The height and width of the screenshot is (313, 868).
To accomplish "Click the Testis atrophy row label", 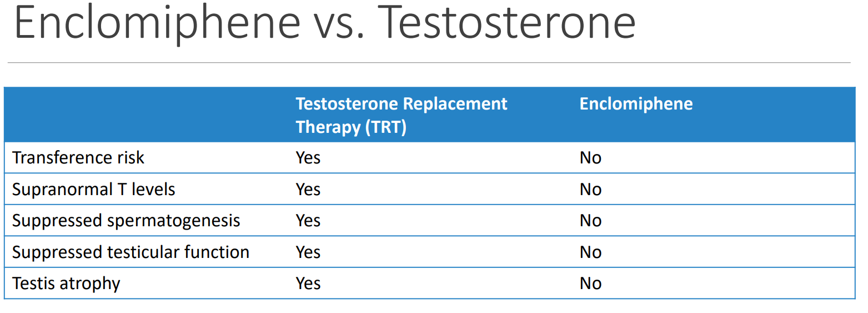I will 66,284.
